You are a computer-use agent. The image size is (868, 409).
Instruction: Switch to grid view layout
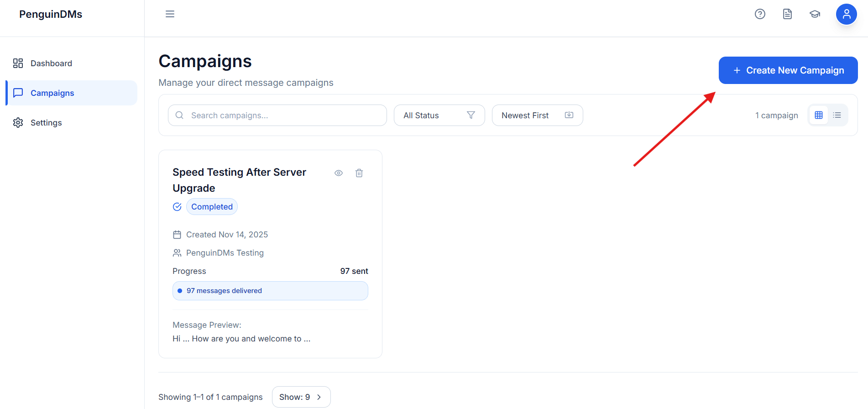coord(819,115)
